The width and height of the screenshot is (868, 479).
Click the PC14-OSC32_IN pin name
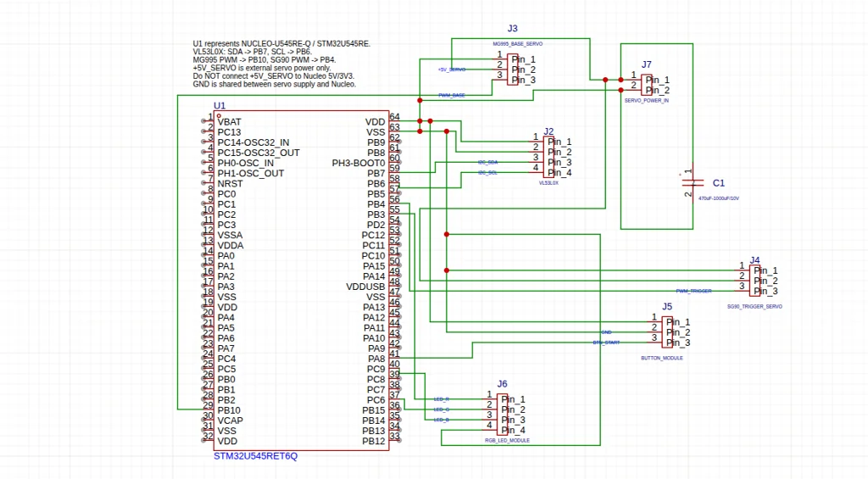[253, 142]
